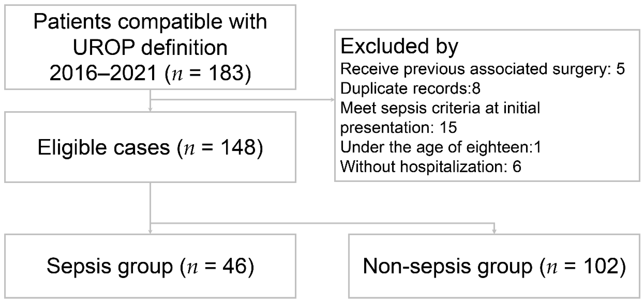Select "Receive previous associated surgery: 5" line
Screen dimensions: 644x304
[x=482, y=69]
